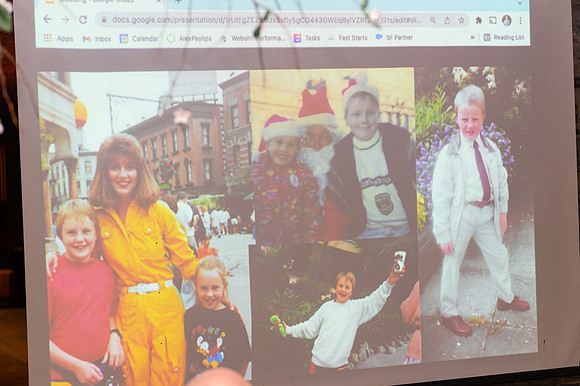Screen dimensions: 580x386
Task: Go back with the browser back arrow
Action: [47, 19]
